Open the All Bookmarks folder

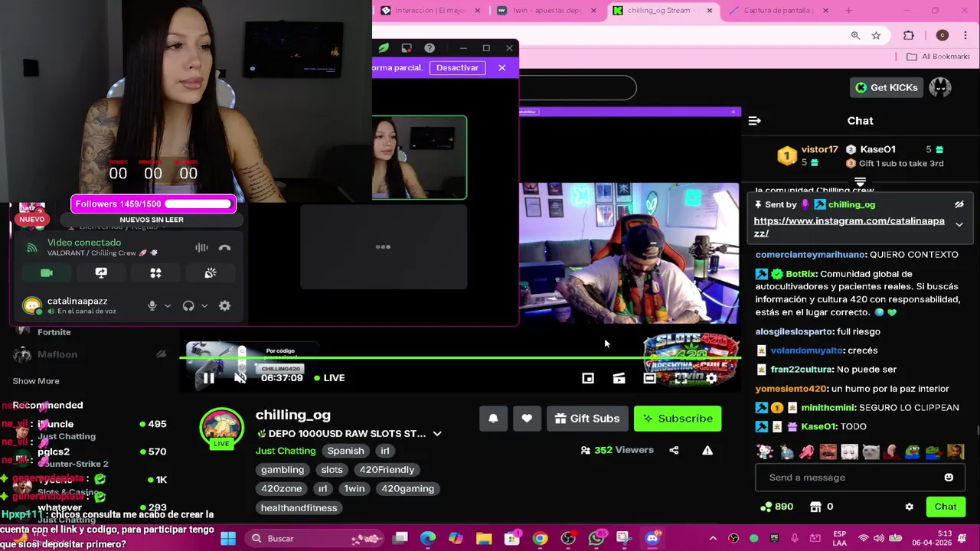938,57
